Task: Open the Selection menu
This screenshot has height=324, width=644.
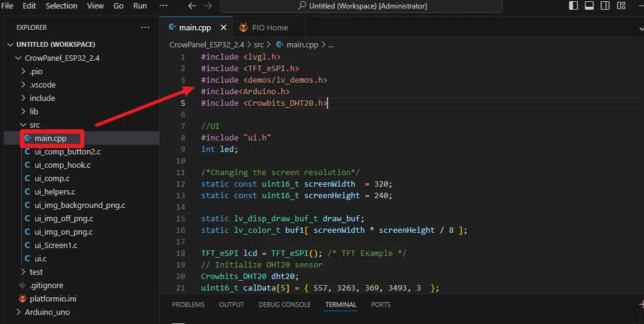Action: click(x=61, y=6)
